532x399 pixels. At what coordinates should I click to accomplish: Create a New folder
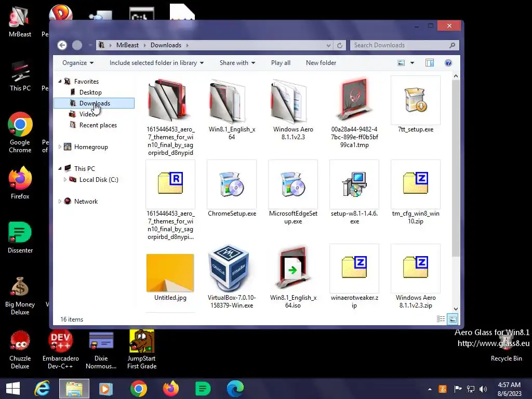321,63
